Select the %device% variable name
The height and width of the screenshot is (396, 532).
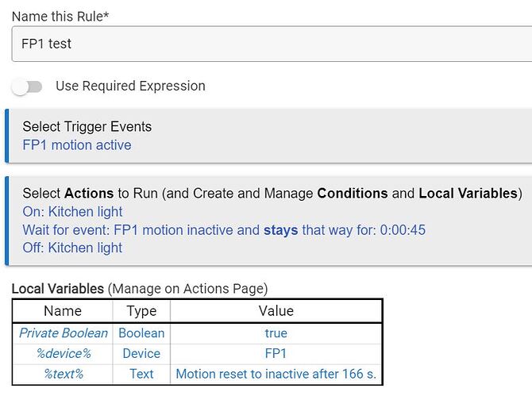pyautogui.click(x=63, y=354)
